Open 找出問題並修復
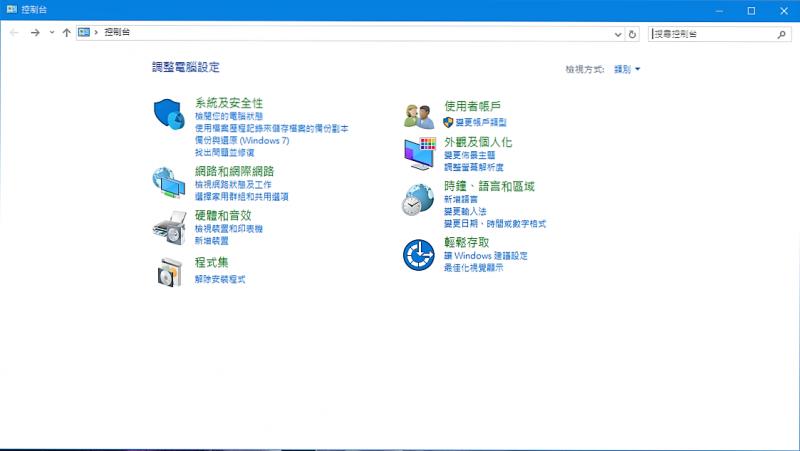Viewport: 800px width, 451px height. 224,153
